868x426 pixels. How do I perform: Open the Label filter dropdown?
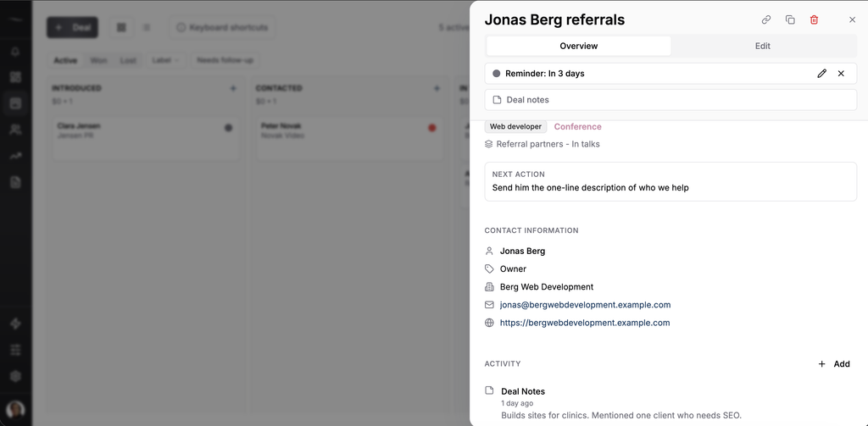165,60
